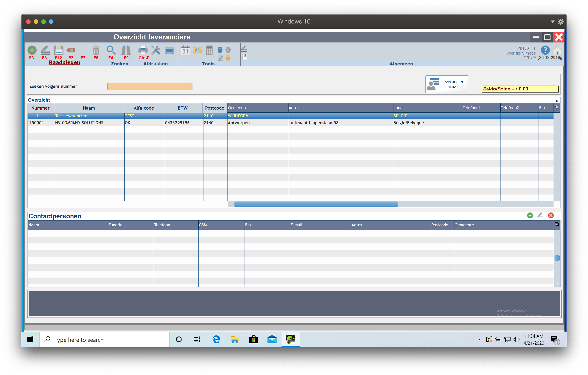Screen dimensions: 588x375
Task: Click the printer Ctrl-P icon
Action: point(143,50)
